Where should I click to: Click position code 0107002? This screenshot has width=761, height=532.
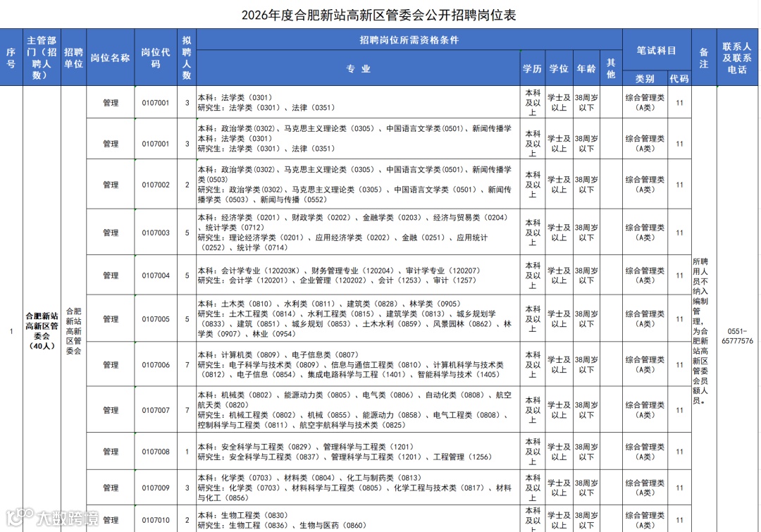156,185
